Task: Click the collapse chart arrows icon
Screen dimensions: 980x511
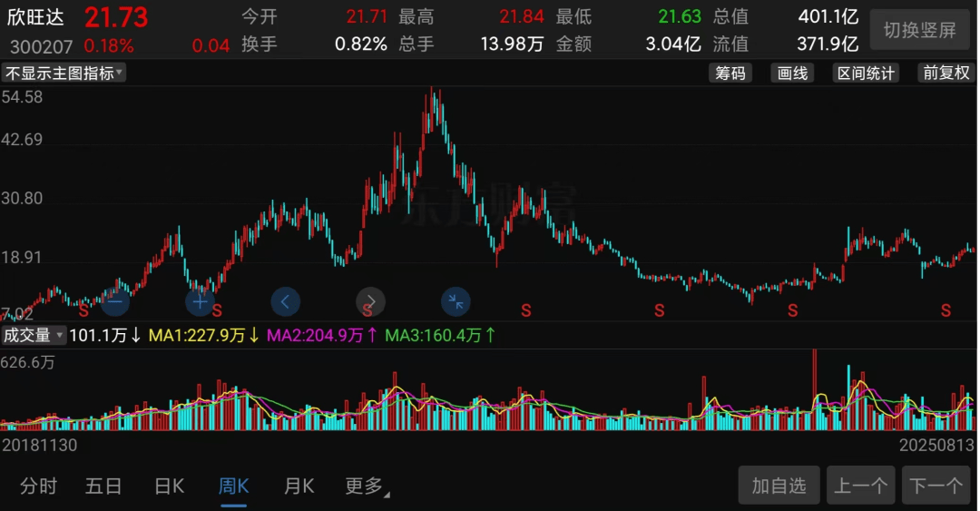Action: tap(456, 302)
